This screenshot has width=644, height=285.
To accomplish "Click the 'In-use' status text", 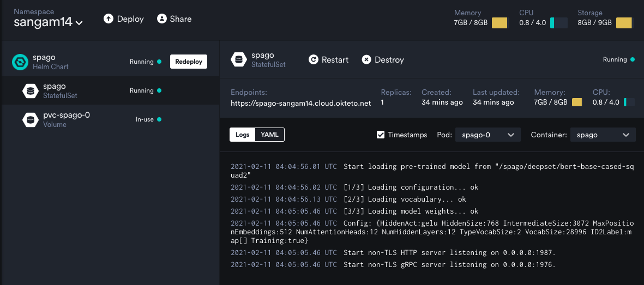I will point(145,119).
